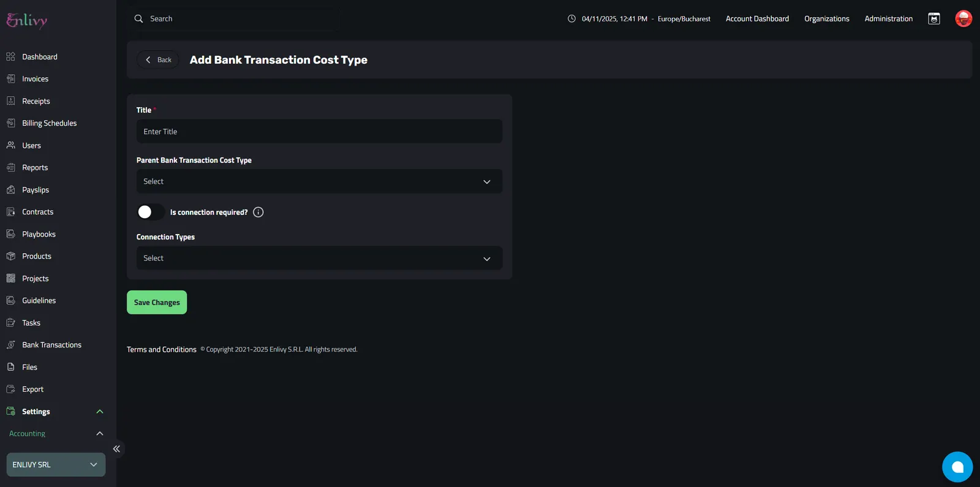
Task: Open the calendar icon in top bar
Action: click(934, 19)
